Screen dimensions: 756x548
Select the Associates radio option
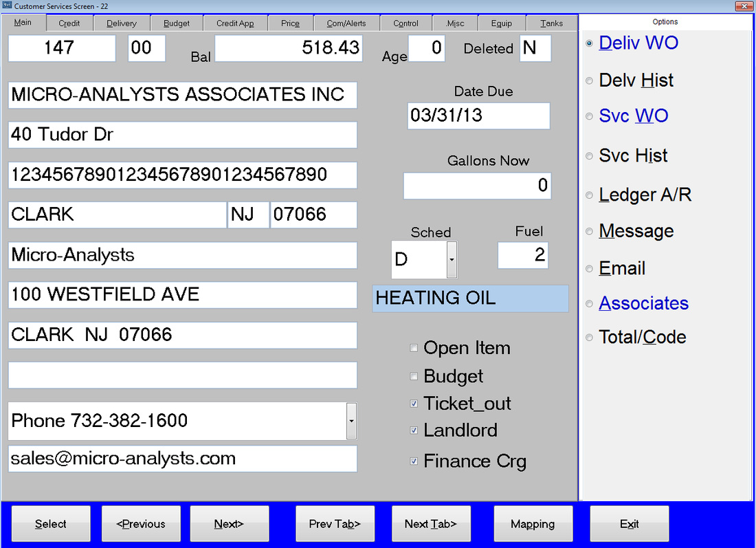[589, 304]
